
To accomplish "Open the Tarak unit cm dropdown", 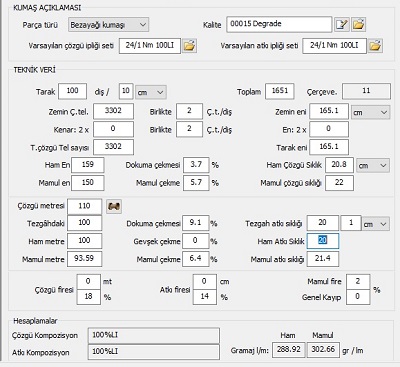I will (151, 92).
